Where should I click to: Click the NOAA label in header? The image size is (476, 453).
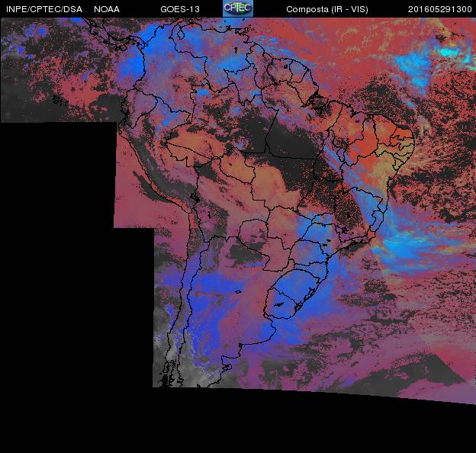[x=107, y=9]
